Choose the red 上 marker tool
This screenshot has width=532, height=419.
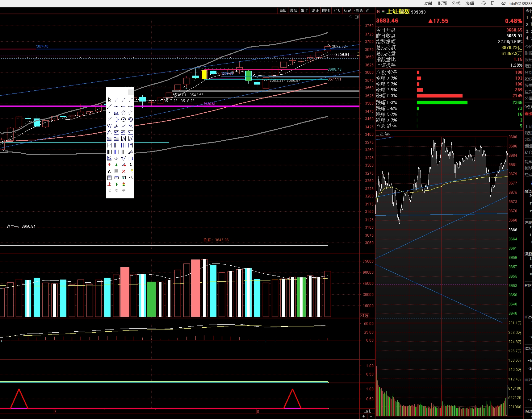pos(109,184)
